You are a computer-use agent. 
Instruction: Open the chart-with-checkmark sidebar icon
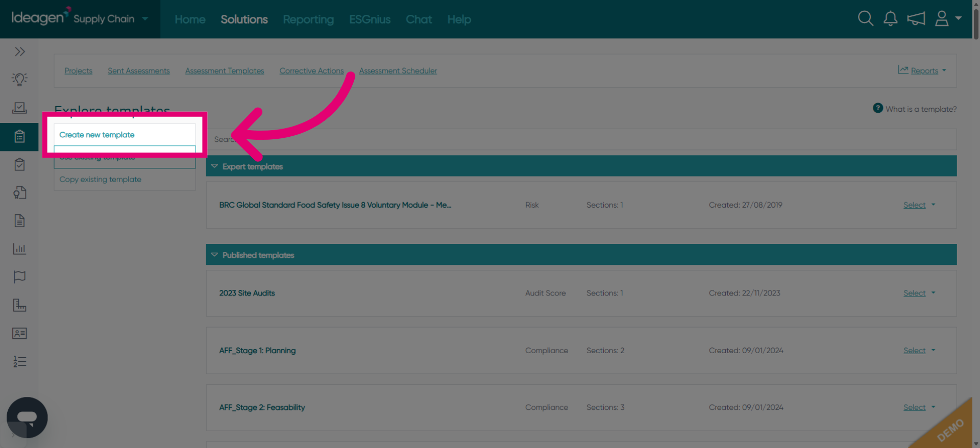(x=19, y=108)
